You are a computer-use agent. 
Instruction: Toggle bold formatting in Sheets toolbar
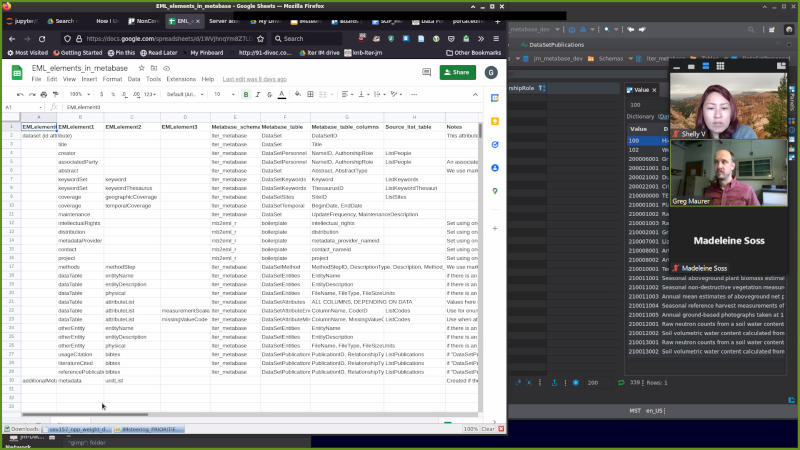click(x=246, y=94)
